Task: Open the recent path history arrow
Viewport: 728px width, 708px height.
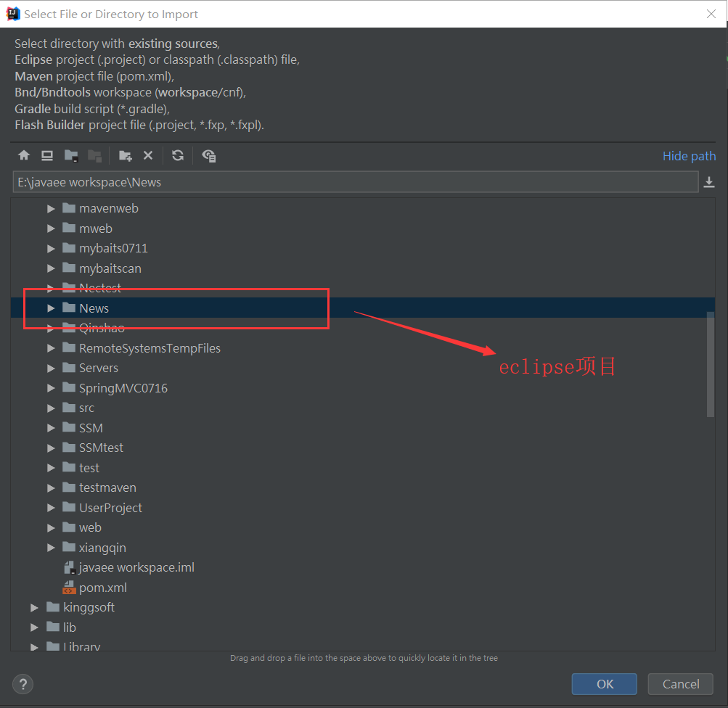Action: tap(709, 182)
